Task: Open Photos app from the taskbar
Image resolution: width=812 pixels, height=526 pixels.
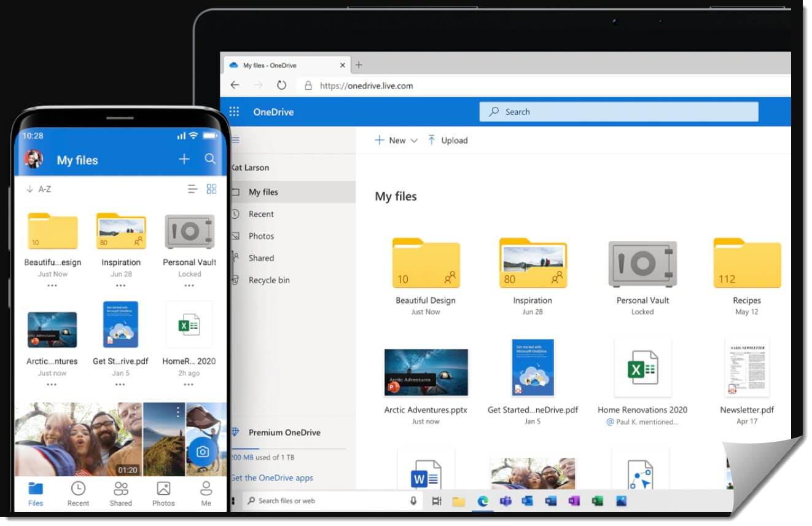Action: (x=621, y=501)
